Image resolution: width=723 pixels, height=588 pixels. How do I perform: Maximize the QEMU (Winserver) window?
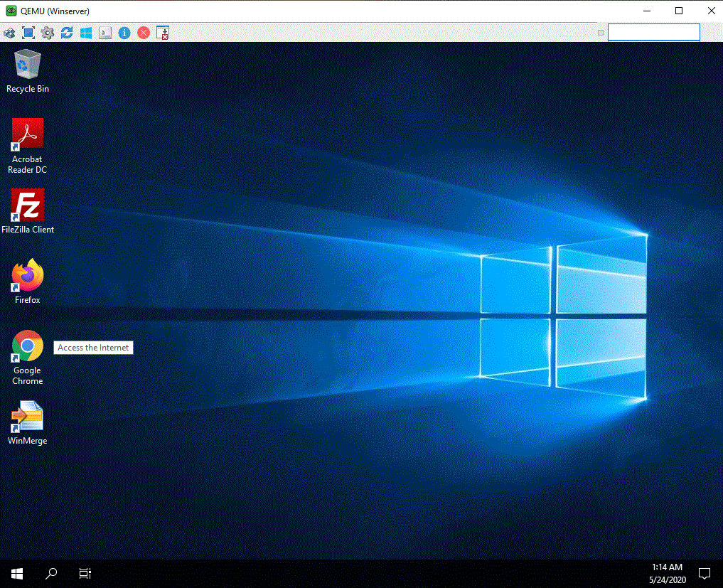(x=679, y=11)
